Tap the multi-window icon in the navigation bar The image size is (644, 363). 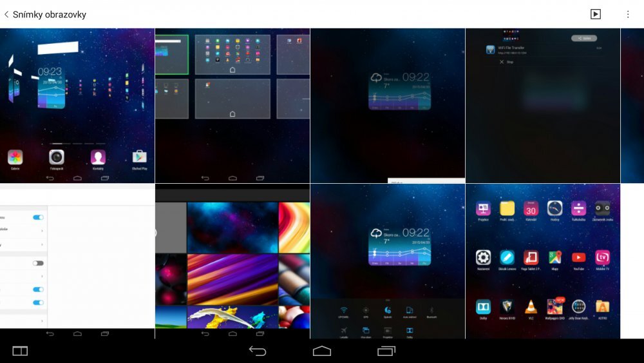[20, 351]
